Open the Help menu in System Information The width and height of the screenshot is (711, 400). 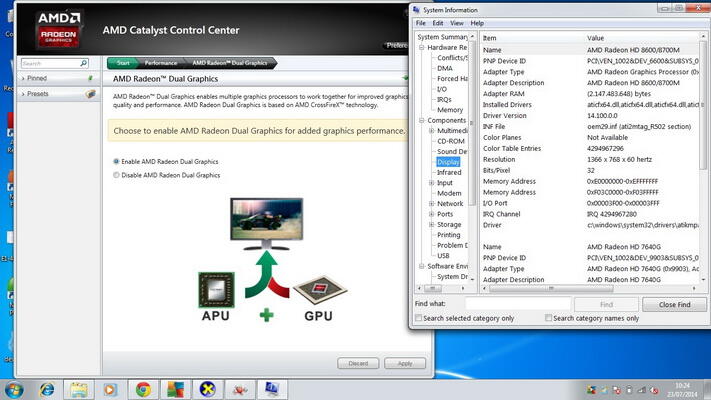click(x=477, y=23)
